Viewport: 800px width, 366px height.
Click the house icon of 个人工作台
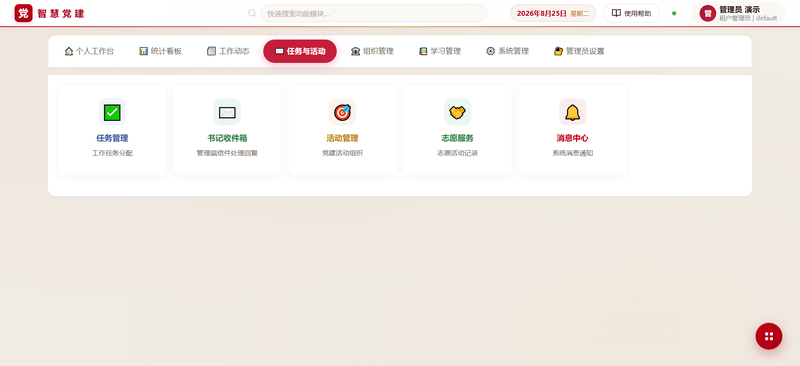pyautogui.click(x=69, y=51)
